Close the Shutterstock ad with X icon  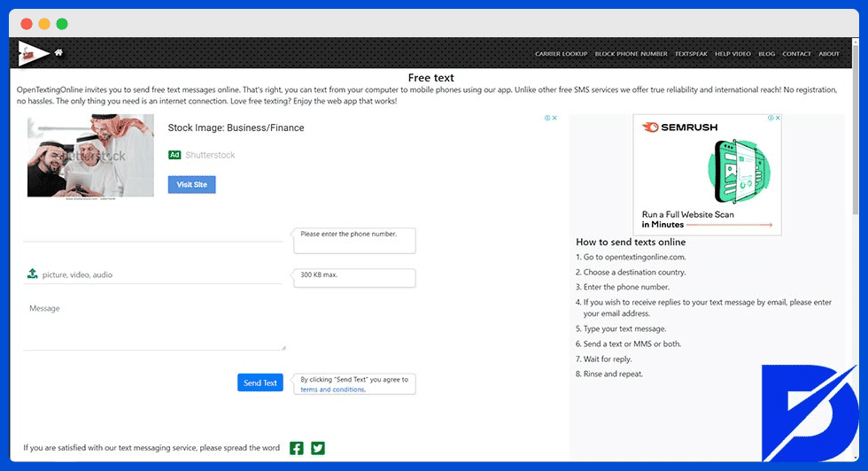(554, 118)
